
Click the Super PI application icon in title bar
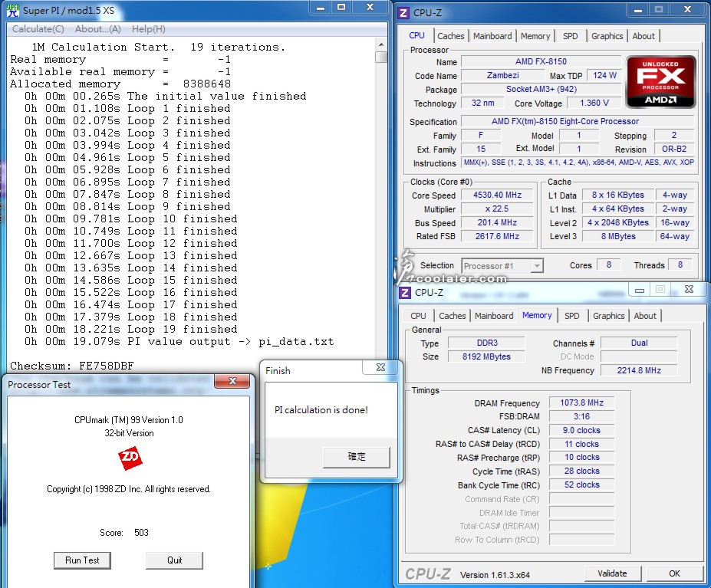[13, 11]
